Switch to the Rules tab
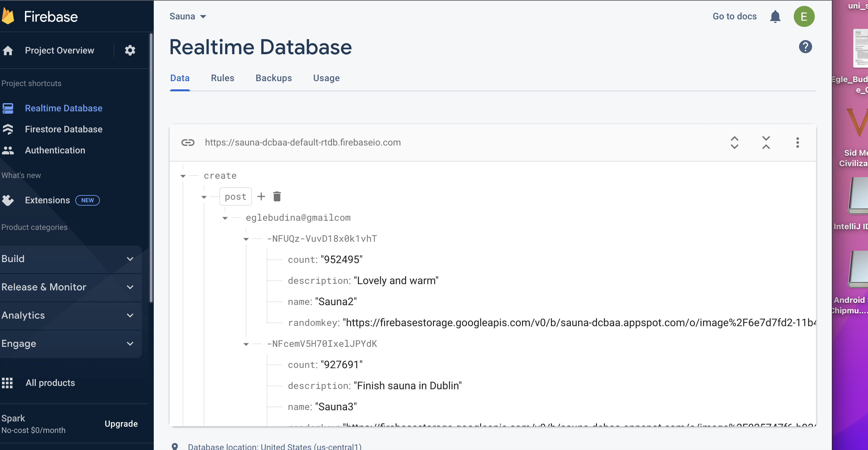This screenshot has height=450, width=868. (x=222, y=78)
